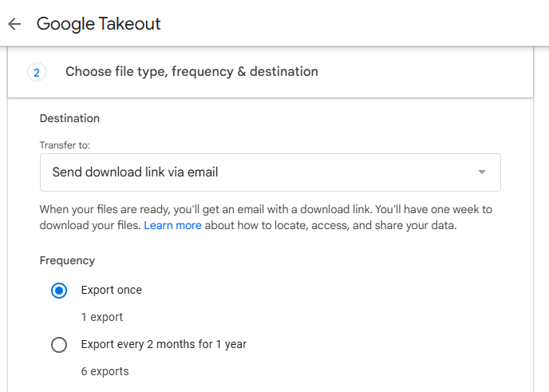Click blank top bar area right of title
Viewport: 549px width, 392px height.
359,24
